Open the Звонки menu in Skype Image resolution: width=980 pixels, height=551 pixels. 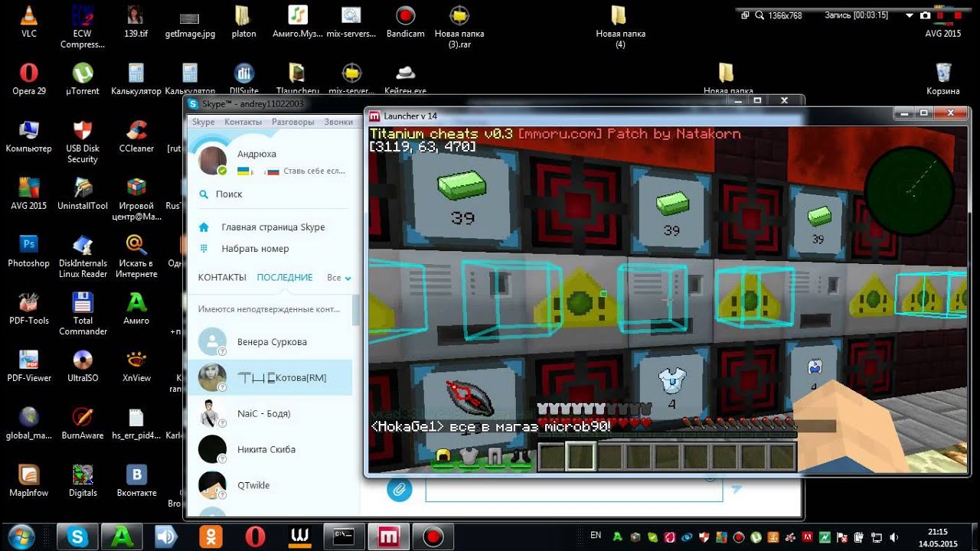338,122
